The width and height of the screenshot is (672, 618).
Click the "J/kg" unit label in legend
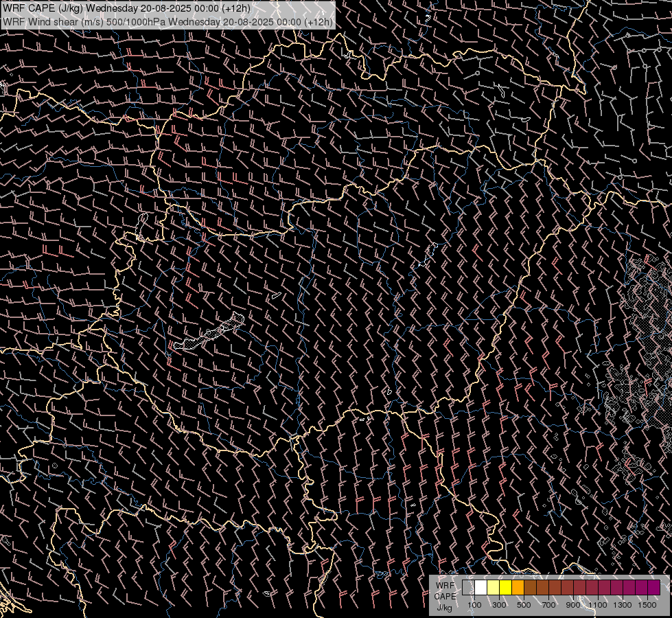[x=444, y=608]
